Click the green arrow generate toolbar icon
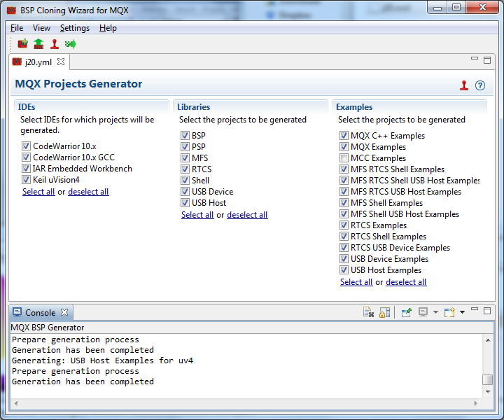 click(x=71, y=43)
